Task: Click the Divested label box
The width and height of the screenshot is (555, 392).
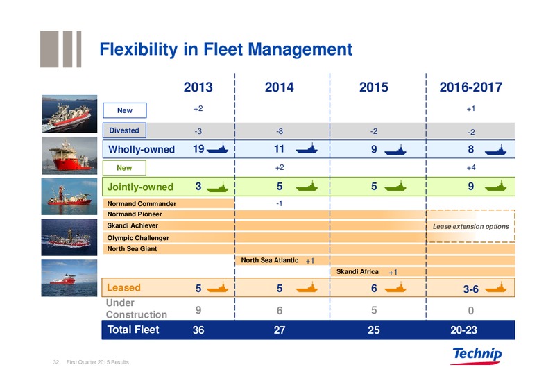Action: click(x=124, y=130)
